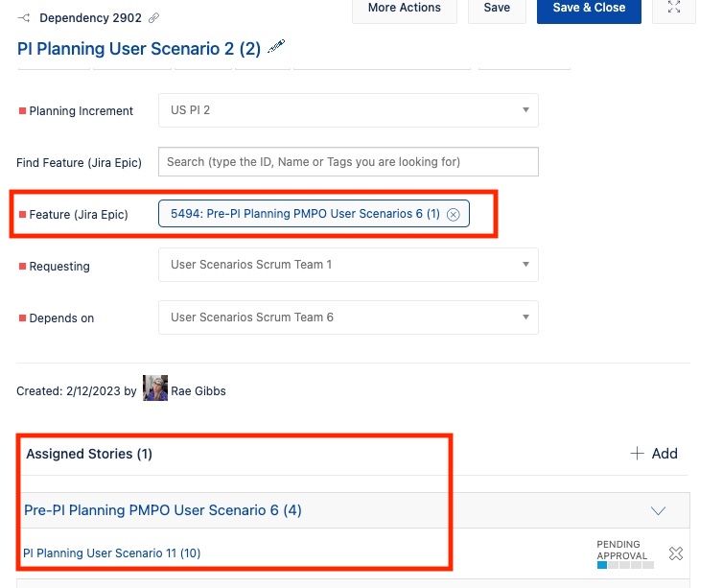Click the PENDING APPROVAL status text
Viewport: 723px width, 588px height.
[621, 550]
